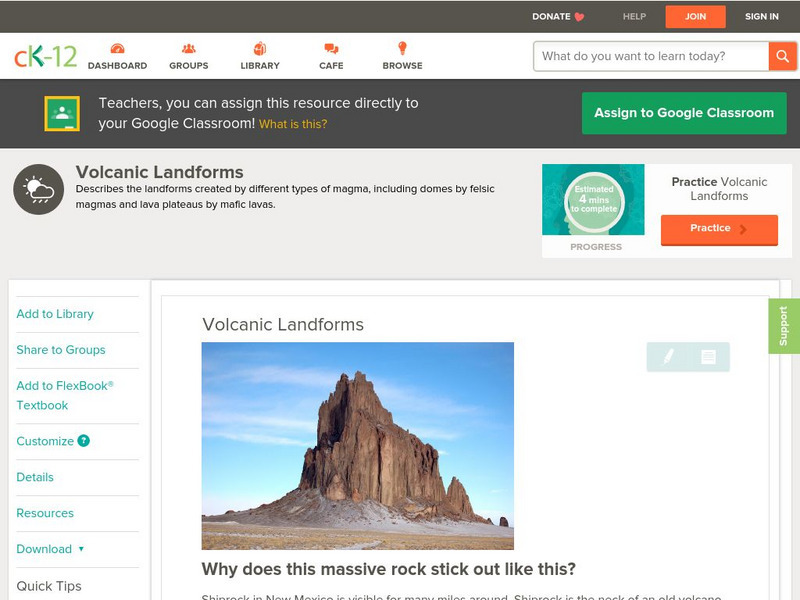Open the Details link

point(35,477)
